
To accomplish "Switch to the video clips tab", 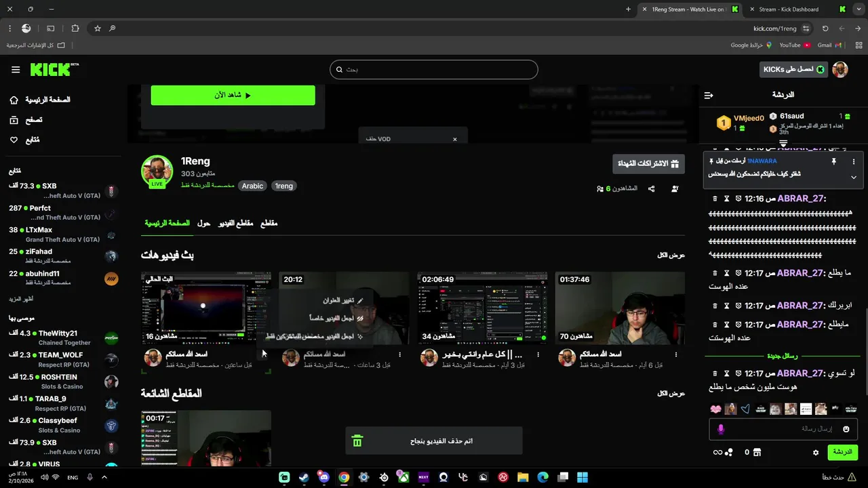I will coord(235,223).
